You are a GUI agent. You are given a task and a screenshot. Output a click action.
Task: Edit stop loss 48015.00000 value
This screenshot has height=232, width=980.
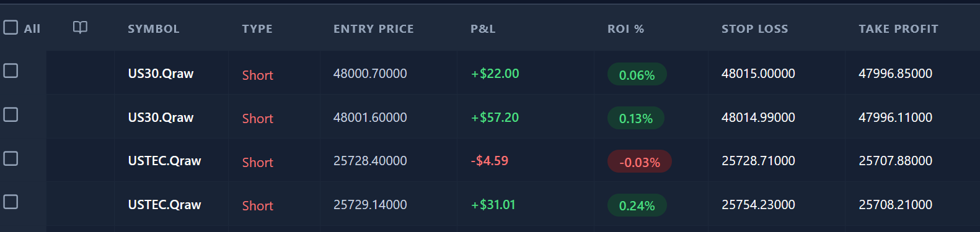[758, 74]
